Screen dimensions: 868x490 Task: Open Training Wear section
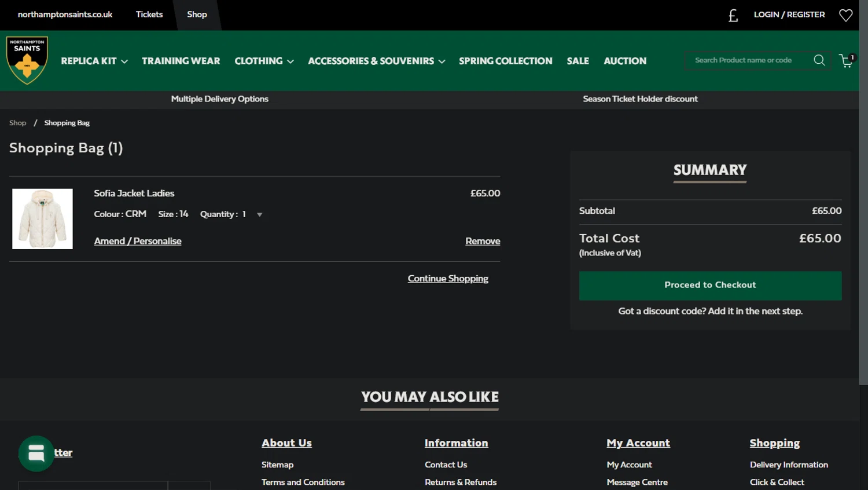tap(181, 61)
